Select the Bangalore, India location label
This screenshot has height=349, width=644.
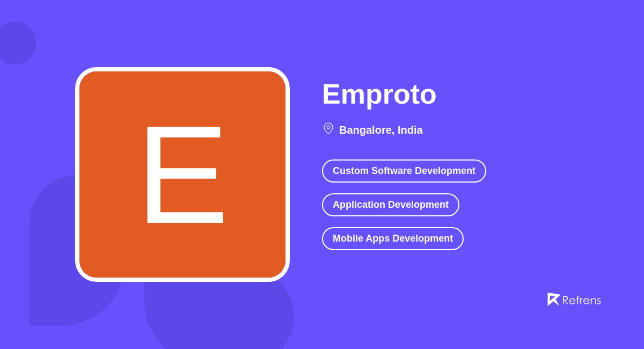pyautogui.click(x=380, y=130)
